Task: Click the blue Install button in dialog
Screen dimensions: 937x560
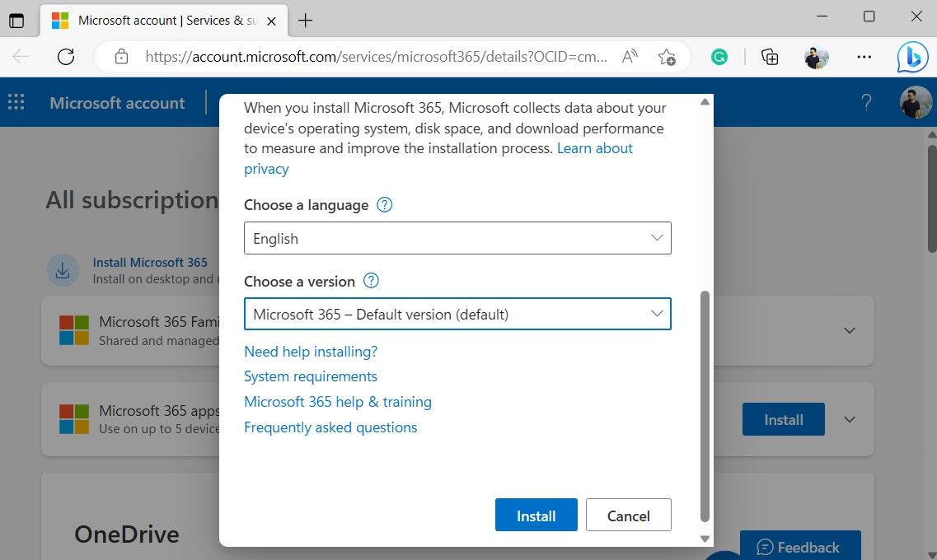Action: click(x=536, y=516)
